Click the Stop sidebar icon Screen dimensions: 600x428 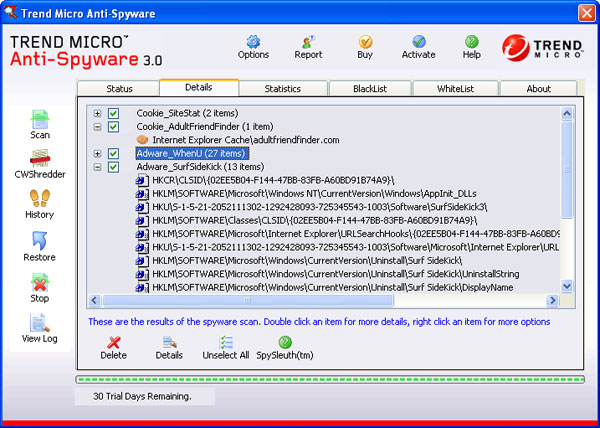coord(40,282)
